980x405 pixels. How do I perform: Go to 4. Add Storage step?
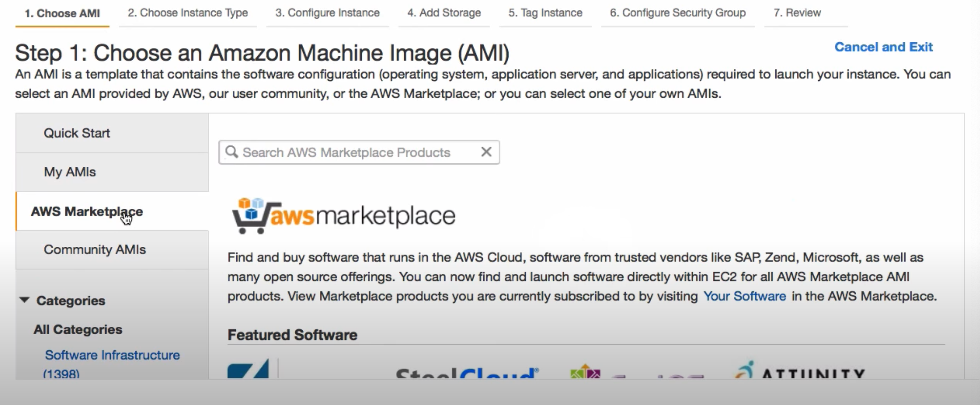coord(444,13)
